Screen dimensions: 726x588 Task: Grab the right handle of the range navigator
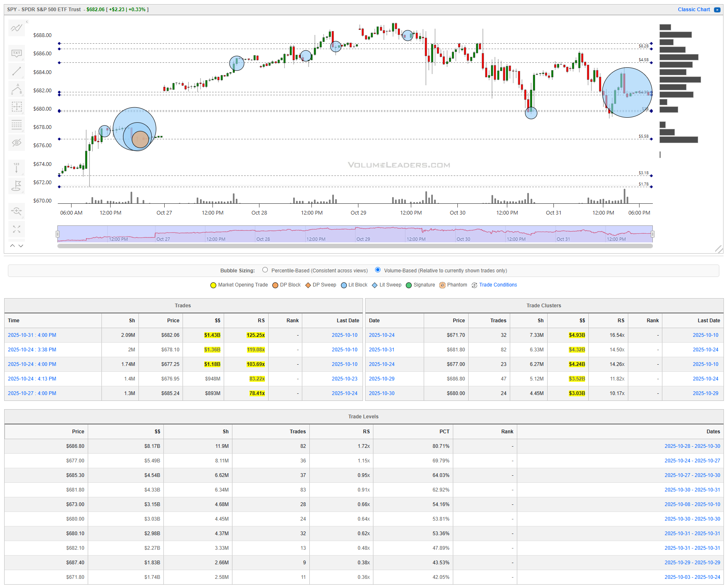pos(652,234)
